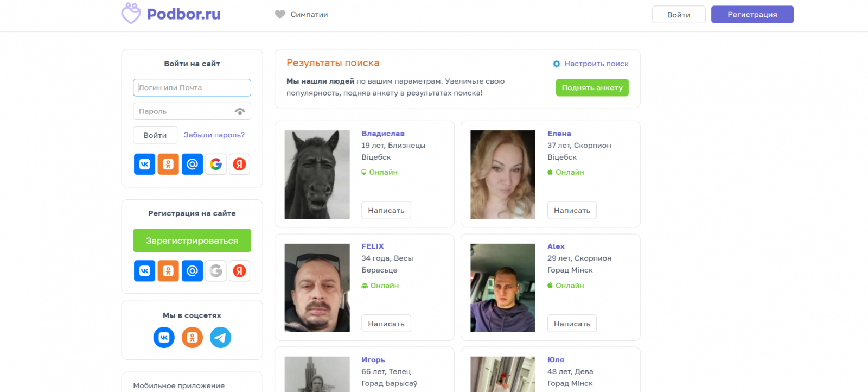This screenshot has width=868, height=392.
Task: Toggle password visibility eye icon
Action: pos(240,111)
